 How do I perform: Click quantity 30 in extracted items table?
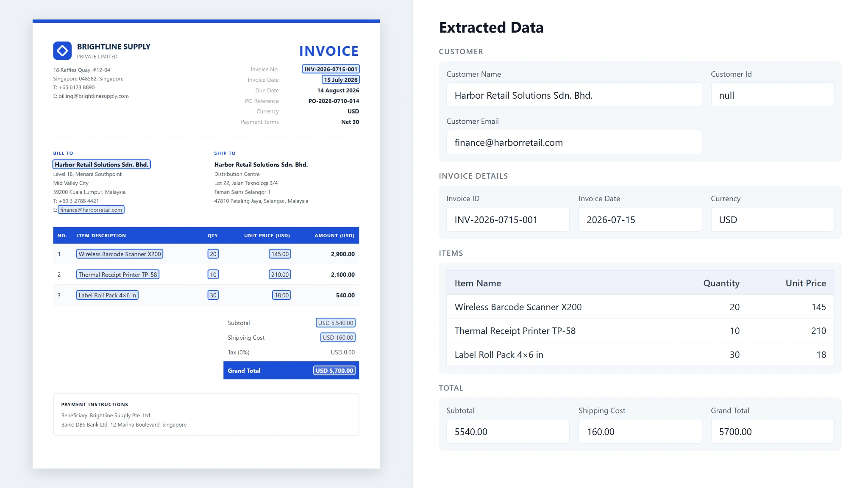click(734, 355)
